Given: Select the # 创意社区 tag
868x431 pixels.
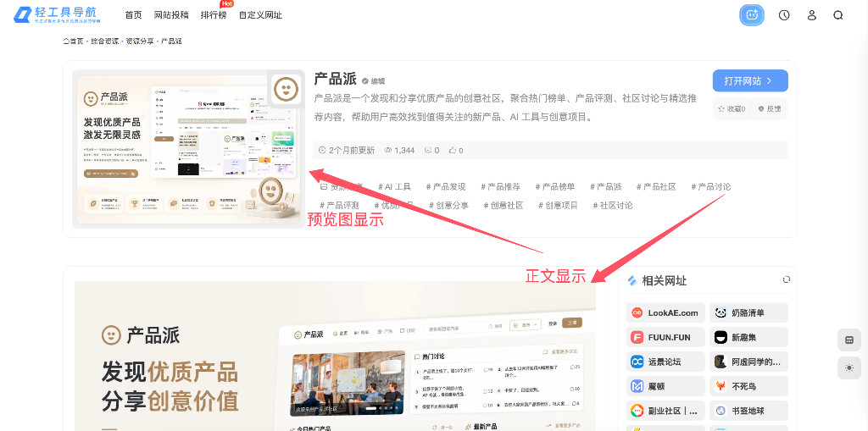Looking at the screenshot, I should [x=504, y=205].
